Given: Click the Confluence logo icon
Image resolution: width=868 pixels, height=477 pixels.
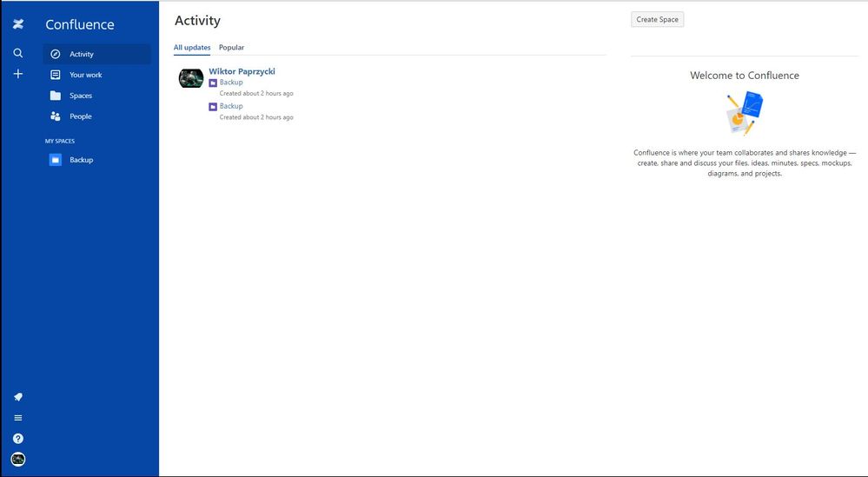Looking at the screenshot, I should click(x=18, y=23).
